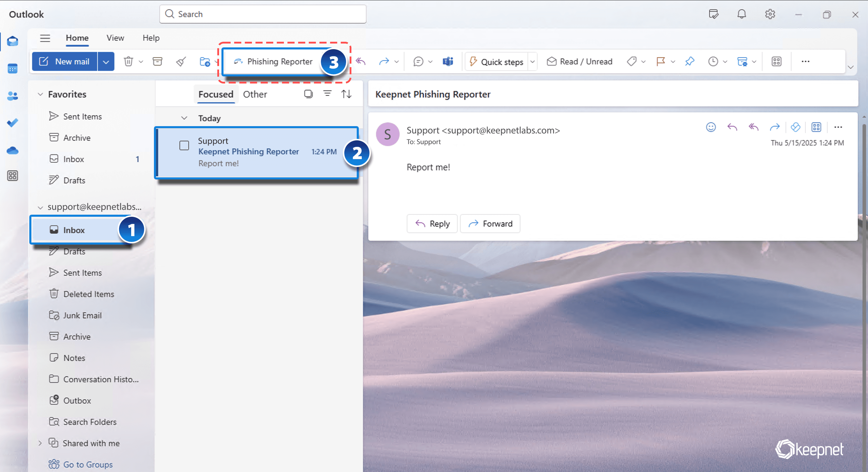Image resolution: width=868 pixels, height=472 pixels.
Task: Click the Go to Groups link
Action: click(88, 464)
